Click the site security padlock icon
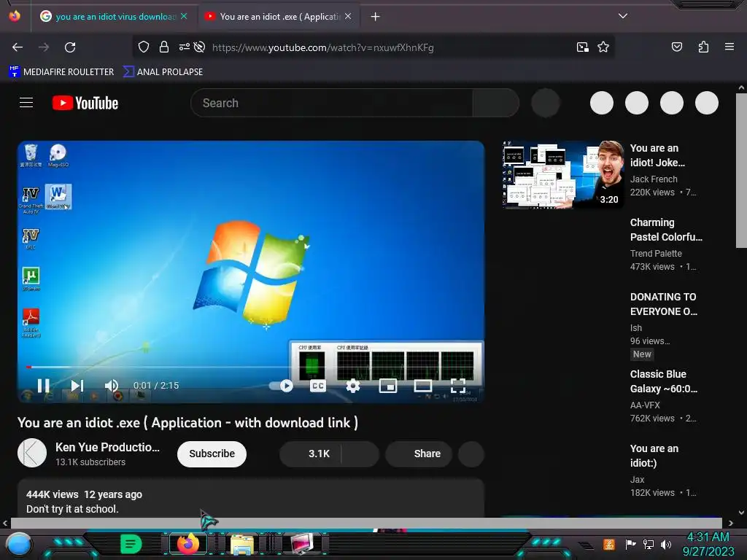747x560 pixels. [164, 47]
